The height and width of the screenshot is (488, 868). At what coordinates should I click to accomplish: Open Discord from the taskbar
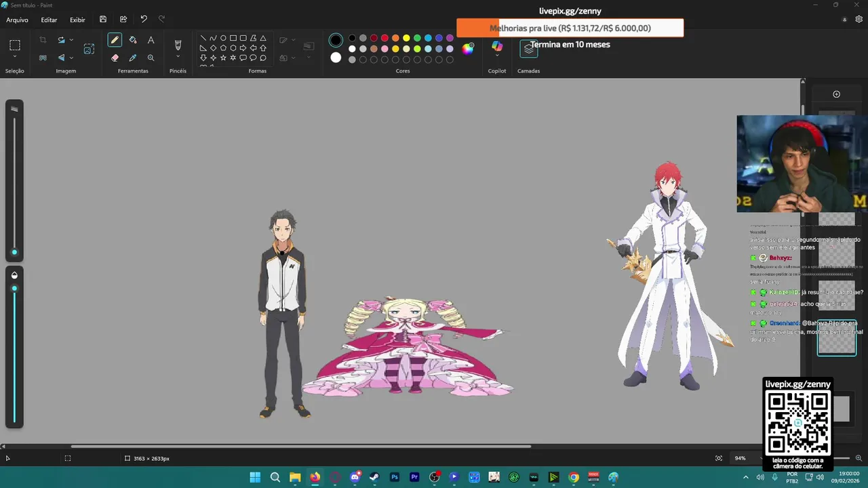point(355,477)
